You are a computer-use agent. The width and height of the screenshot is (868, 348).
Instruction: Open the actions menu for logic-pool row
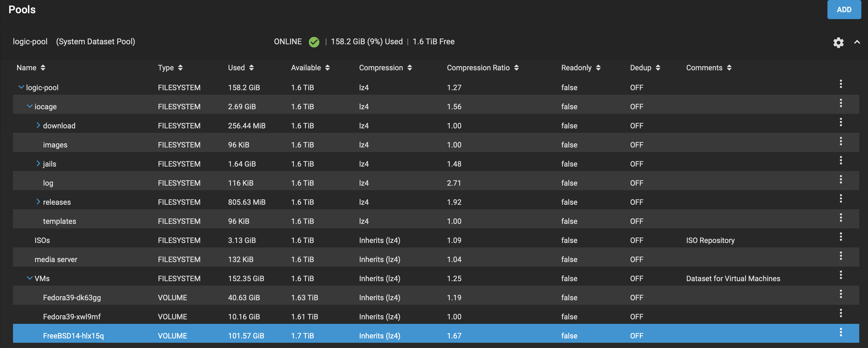[x=841, y=84]
